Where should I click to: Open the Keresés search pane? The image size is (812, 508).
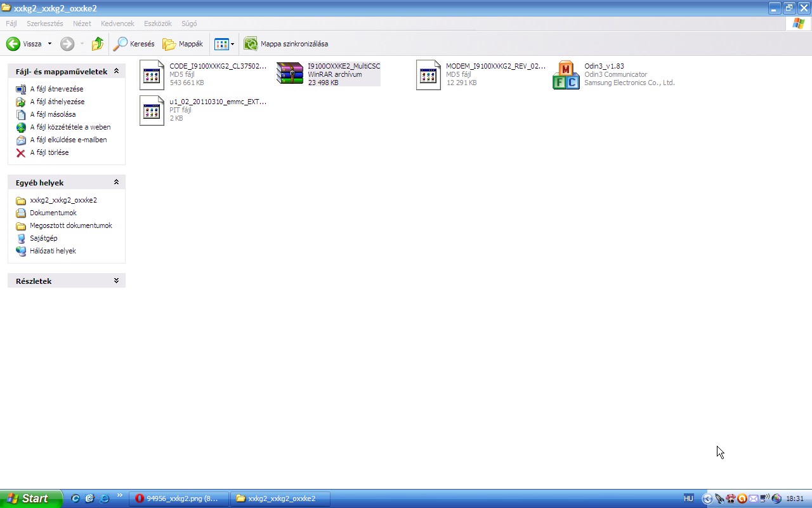134,44
